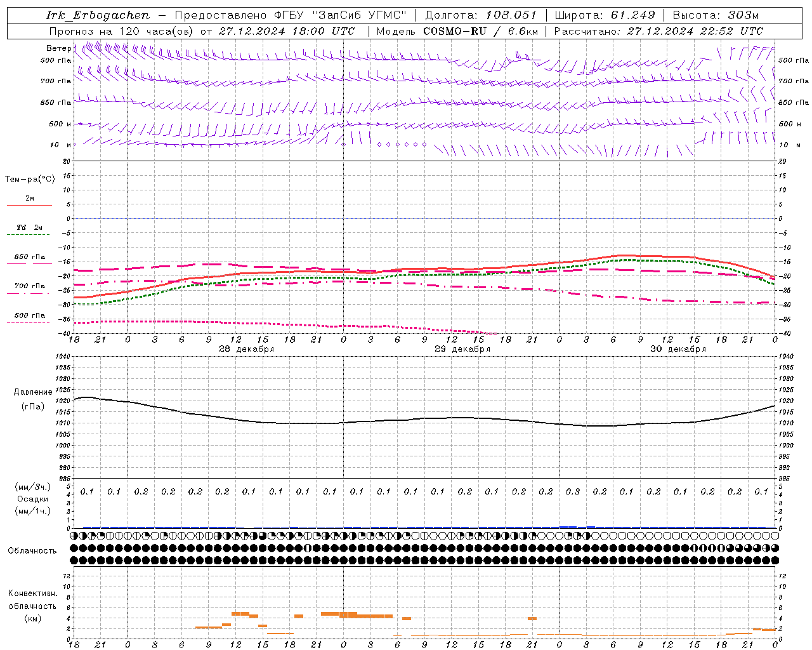Click the '700 гПа' temperature legend entry

tap(30, 286)
